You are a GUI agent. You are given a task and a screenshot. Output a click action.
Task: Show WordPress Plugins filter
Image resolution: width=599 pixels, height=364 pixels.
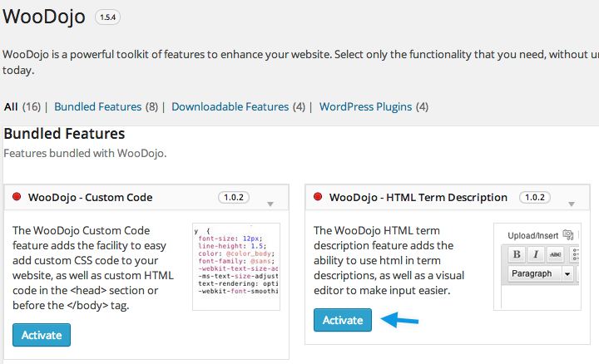click(365, 107)
